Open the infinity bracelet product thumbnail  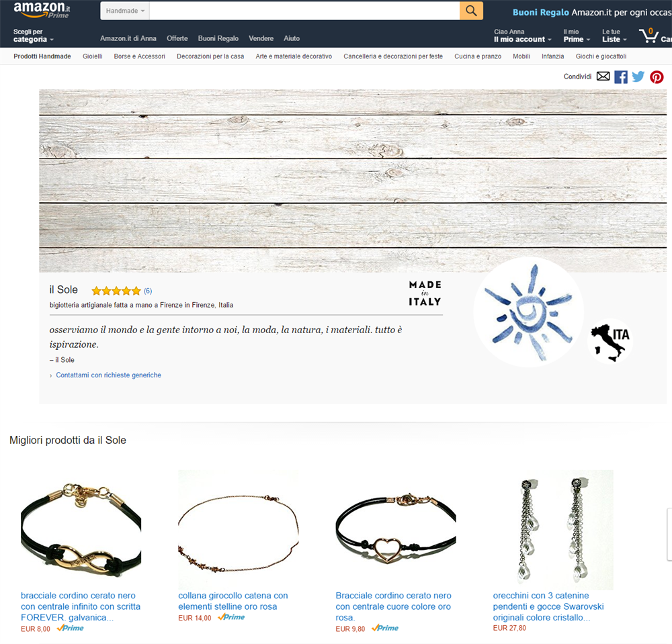[81, 530]
